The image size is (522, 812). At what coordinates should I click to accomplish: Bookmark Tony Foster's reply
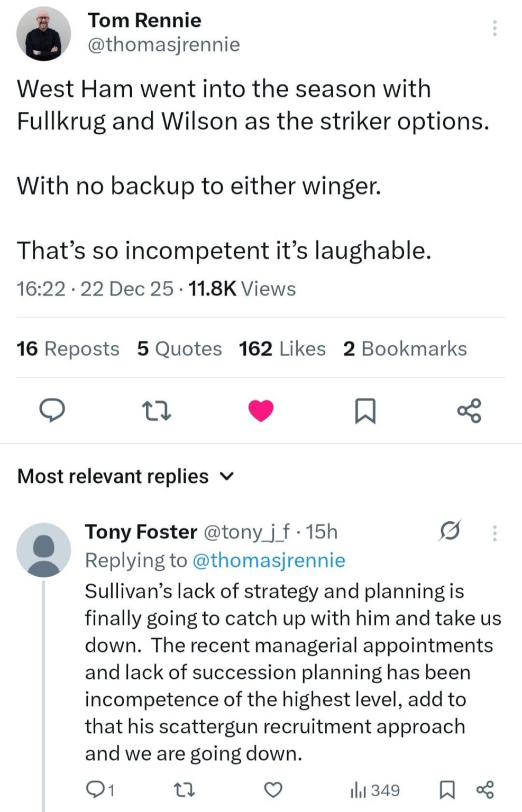447,789
